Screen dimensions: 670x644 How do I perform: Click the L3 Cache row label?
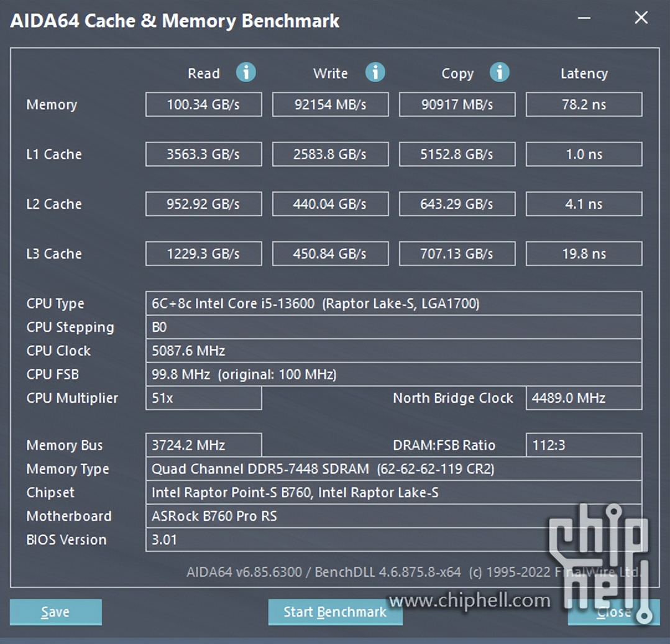(x=54, y=254)
